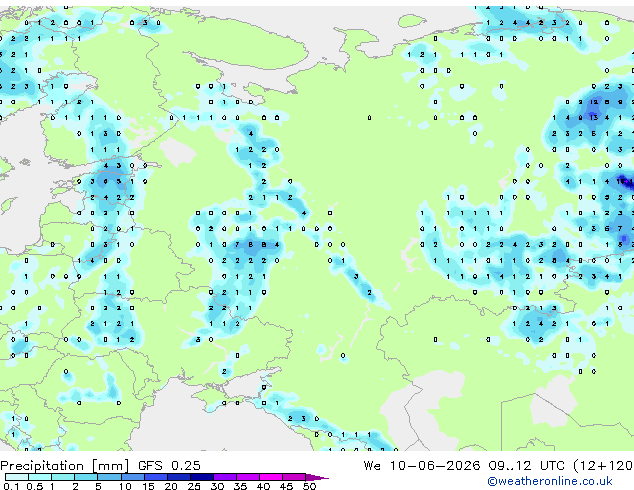Click the 15 to 20 mm legend swatch

point(156,477)
